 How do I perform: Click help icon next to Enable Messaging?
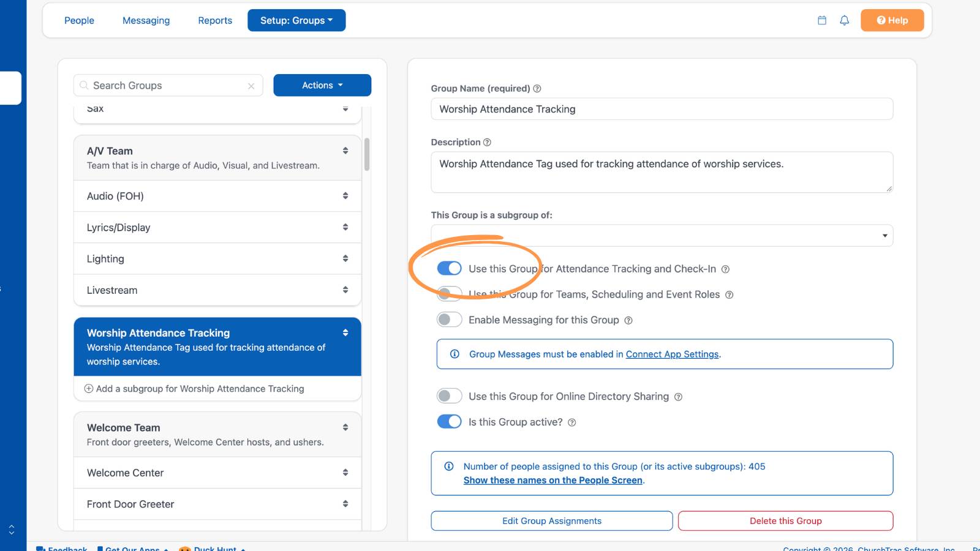(628, 320)
